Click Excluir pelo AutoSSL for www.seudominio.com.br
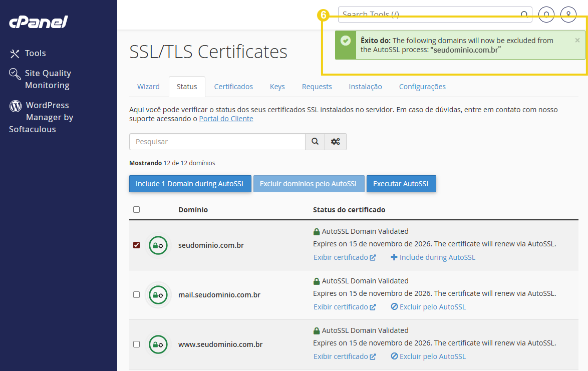The image size is (588, 371). point(428,356)
